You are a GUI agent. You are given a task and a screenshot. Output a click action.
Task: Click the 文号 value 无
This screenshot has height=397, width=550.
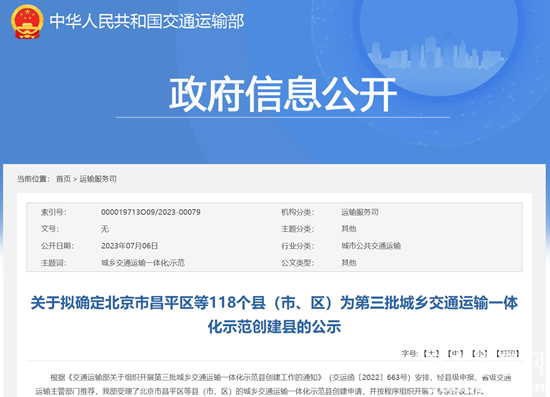[x=105, y=229]
